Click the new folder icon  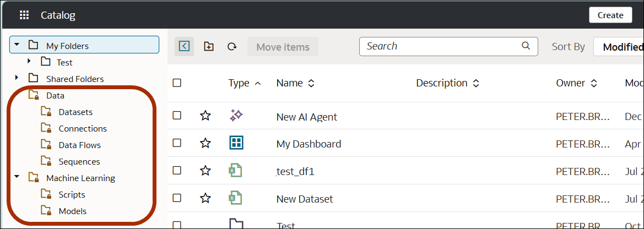point(209,47)
